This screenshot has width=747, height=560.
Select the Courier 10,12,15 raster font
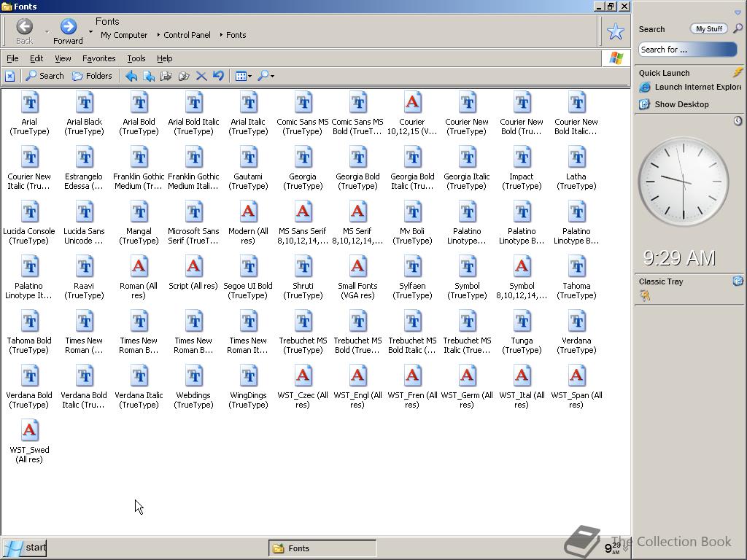point(412,113)
